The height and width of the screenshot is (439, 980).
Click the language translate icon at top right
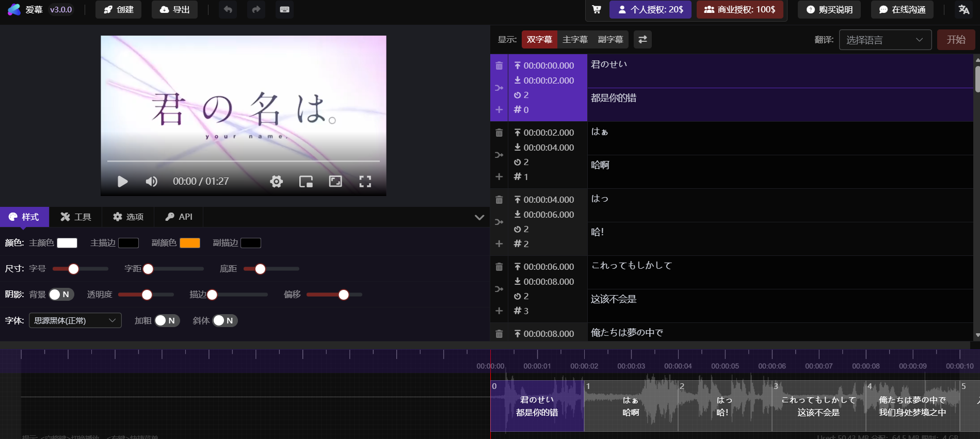click(x=963, y=9)
